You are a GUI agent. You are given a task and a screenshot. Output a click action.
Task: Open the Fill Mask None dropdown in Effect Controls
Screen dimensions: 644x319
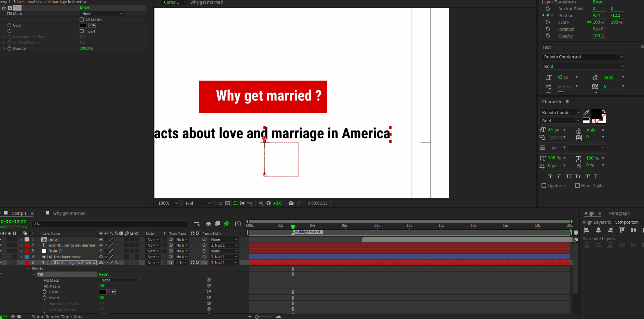tap(102, 14)
